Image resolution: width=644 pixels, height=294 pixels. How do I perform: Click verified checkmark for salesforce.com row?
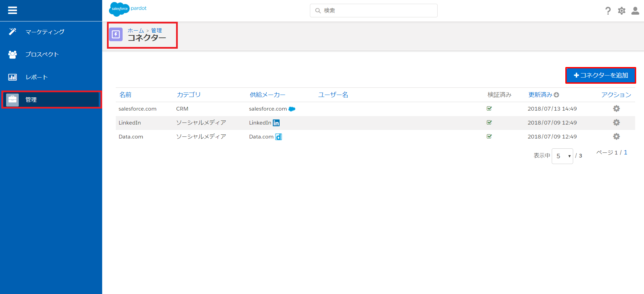(489, 109)
